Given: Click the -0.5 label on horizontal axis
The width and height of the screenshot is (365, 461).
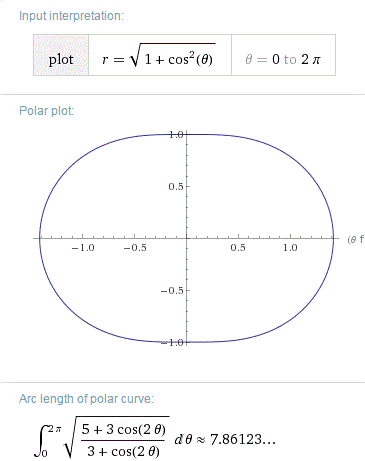Looking at the screenshot, I should [135, 248].
